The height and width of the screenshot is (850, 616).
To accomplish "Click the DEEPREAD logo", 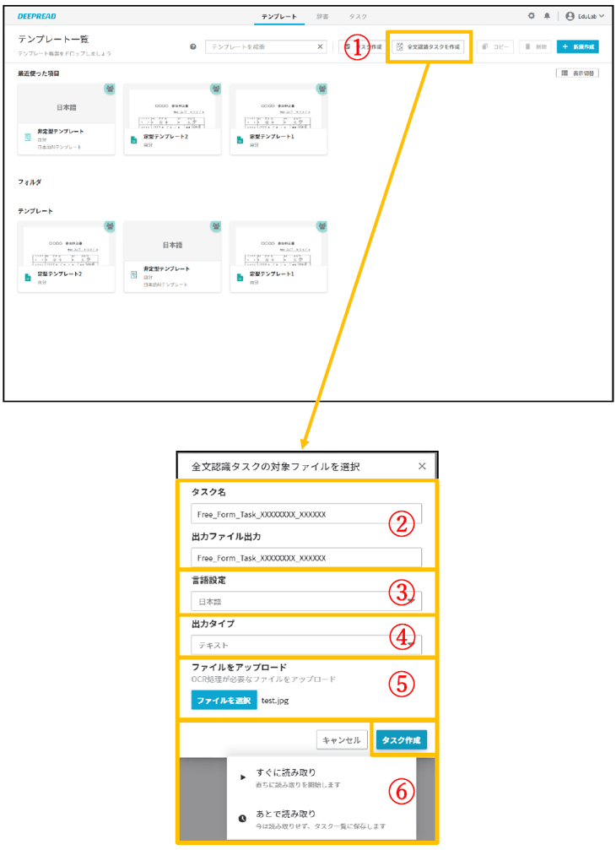I will click(x=36, y=16).
